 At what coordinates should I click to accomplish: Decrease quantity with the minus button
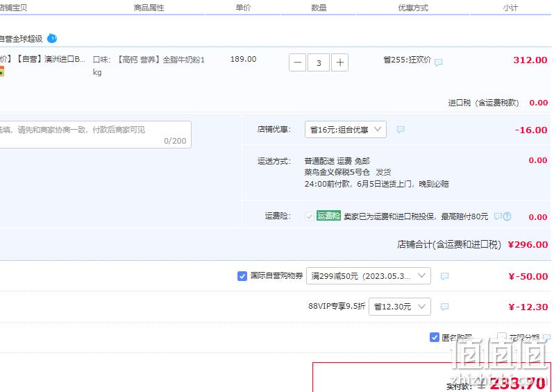point(298,62)
